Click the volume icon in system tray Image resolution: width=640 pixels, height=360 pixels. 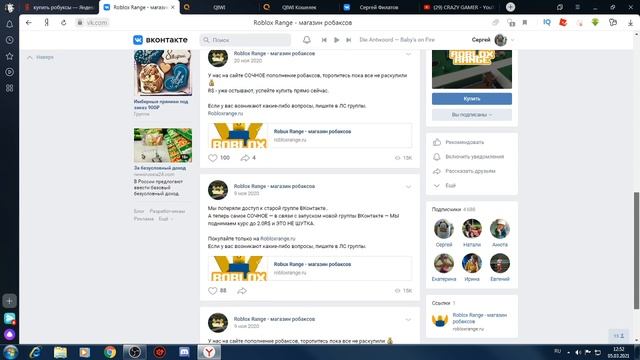click(x=578, y=352)
